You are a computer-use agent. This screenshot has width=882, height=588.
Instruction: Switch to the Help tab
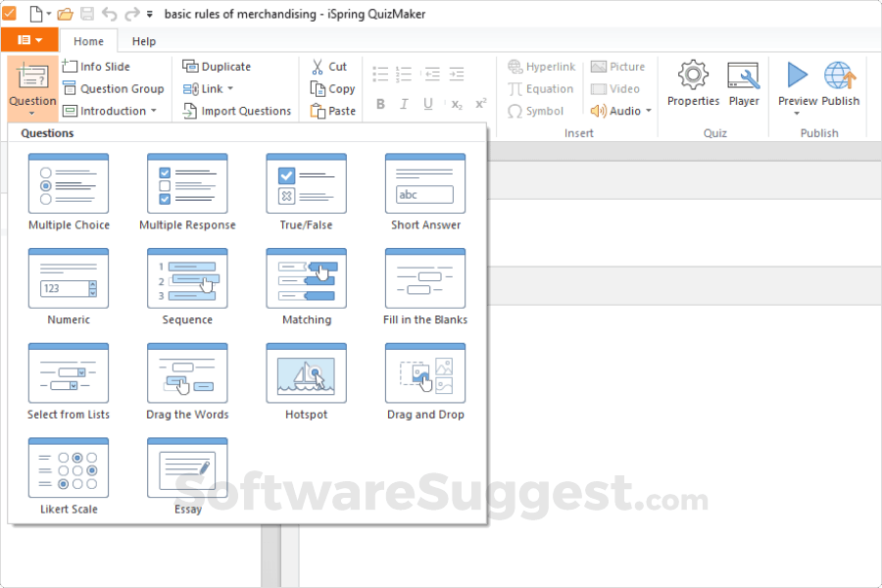tap(143, 40)
